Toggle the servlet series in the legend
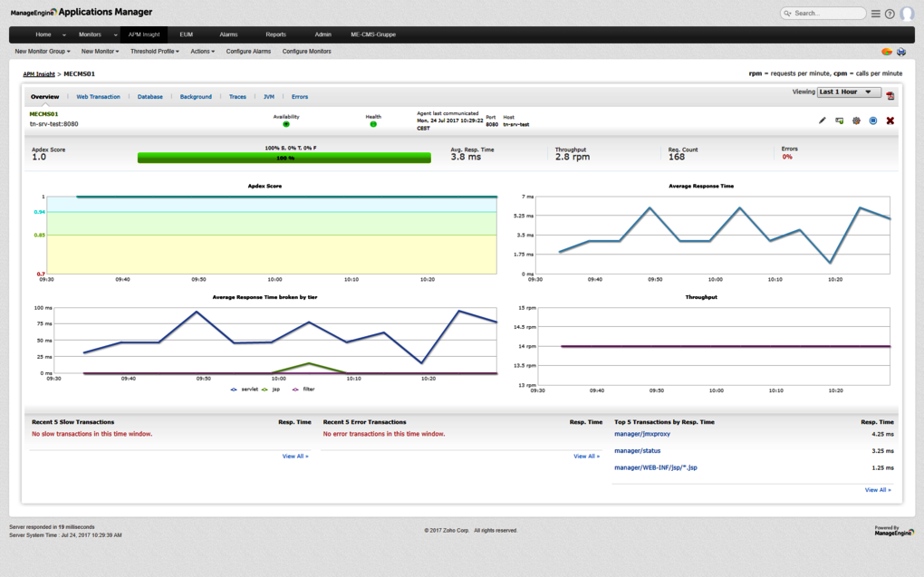Screen dimensions: 924x577 [x=245, y=389]
